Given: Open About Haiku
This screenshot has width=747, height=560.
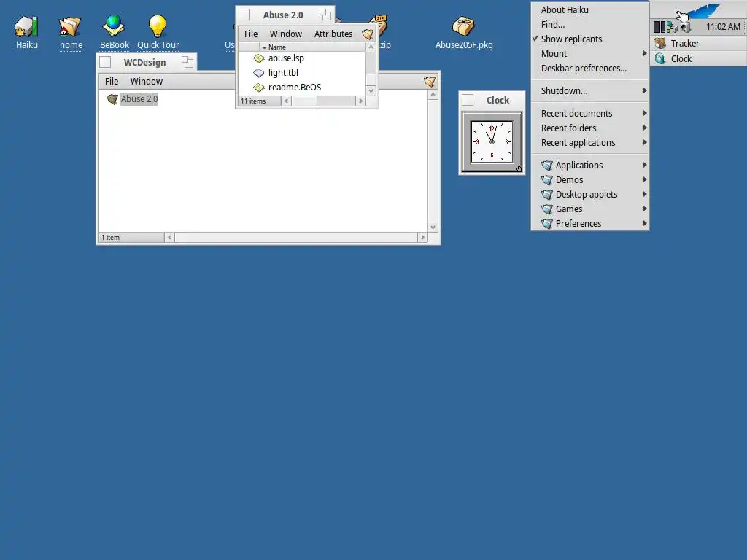Looking at the screenshot, I should [589, 9].
